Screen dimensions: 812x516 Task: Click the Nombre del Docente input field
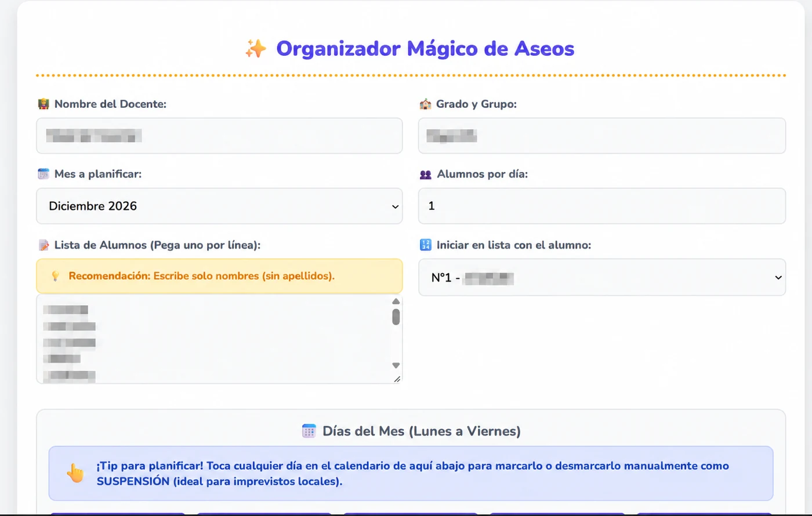tap(219, 136)
